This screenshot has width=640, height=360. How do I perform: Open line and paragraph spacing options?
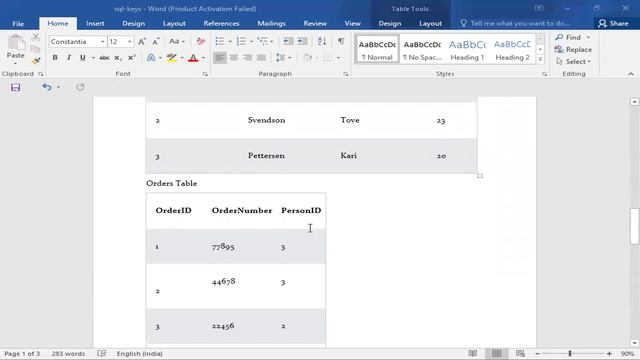click(x=280, y=58)
